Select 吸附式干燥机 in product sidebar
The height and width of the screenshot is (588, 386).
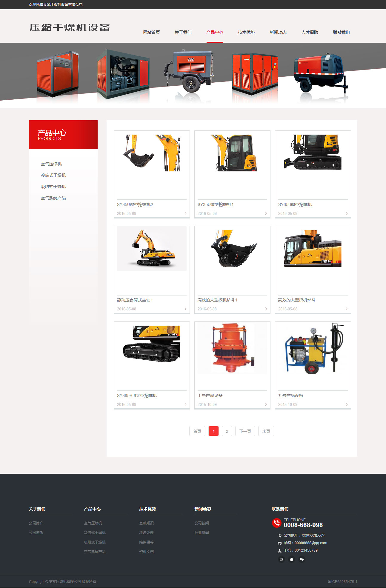(53, 187)
